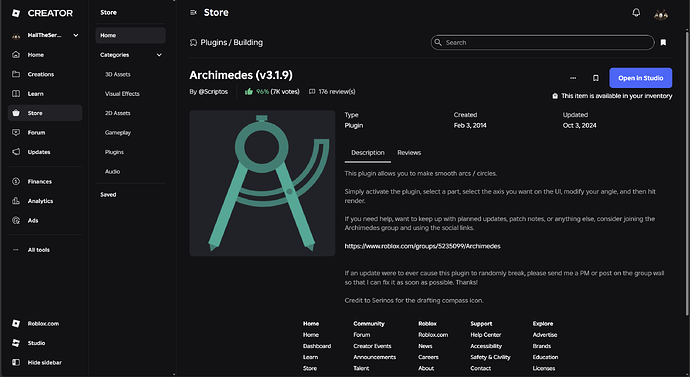
Task: Open the Creations folder icon
Action: point(16,74)
